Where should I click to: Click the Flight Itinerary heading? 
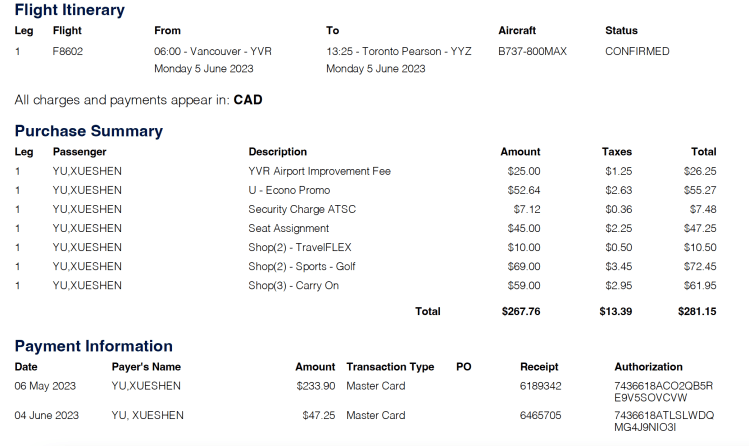coord(70,10)
